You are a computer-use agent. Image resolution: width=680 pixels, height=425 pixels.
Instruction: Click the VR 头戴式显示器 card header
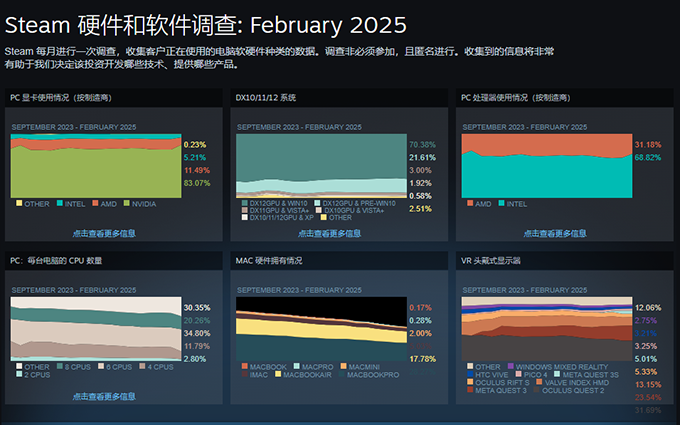pyautogui.click(x=565, y=261)
